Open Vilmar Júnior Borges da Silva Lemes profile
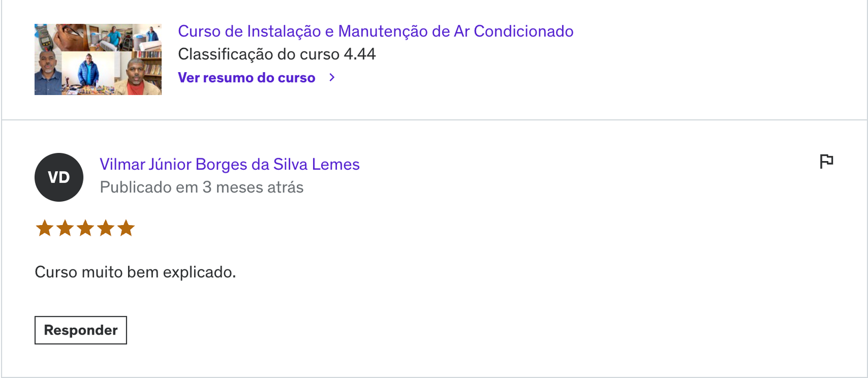This screenshot has height=378, width=868. (x=229, y=164)
